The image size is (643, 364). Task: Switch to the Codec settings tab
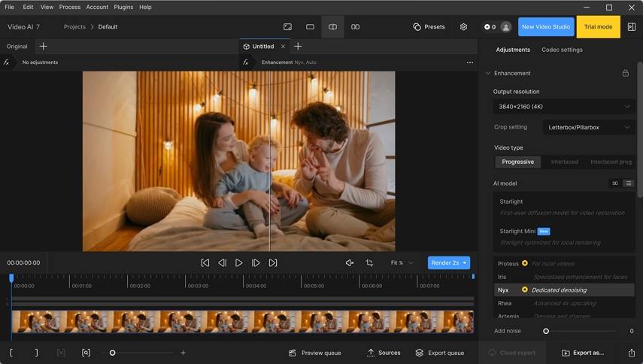562,50
